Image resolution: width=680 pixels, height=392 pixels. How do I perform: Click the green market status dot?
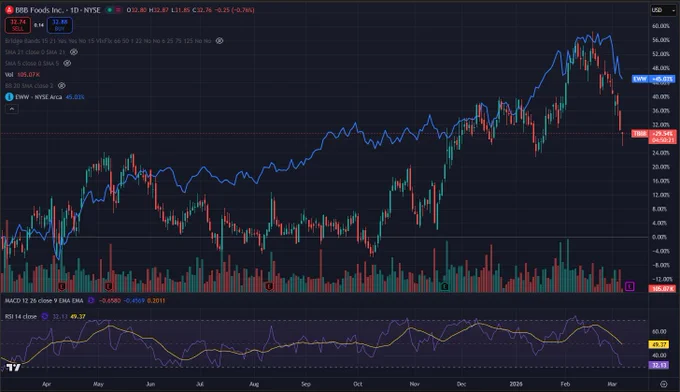(109, 10)
